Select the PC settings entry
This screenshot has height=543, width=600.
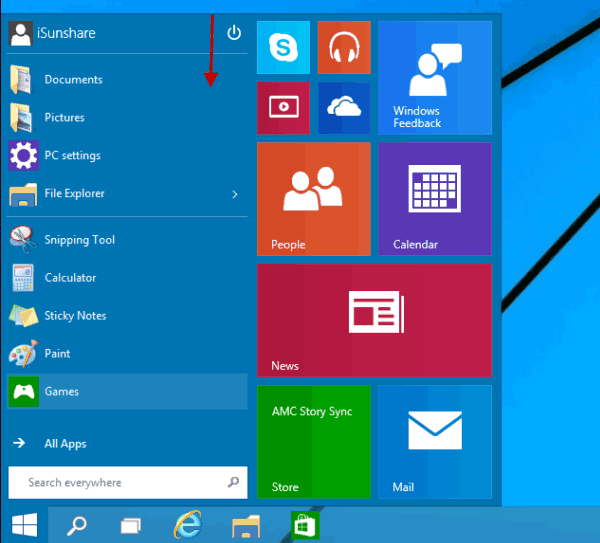pyautogui.click(x=127, y=155)
